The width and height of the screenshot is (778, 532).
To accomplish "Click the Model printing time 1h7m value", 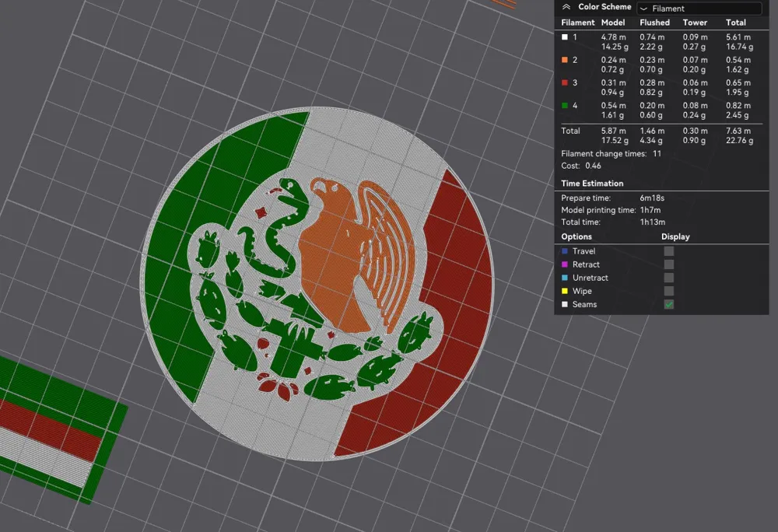I will pos(650,210).
